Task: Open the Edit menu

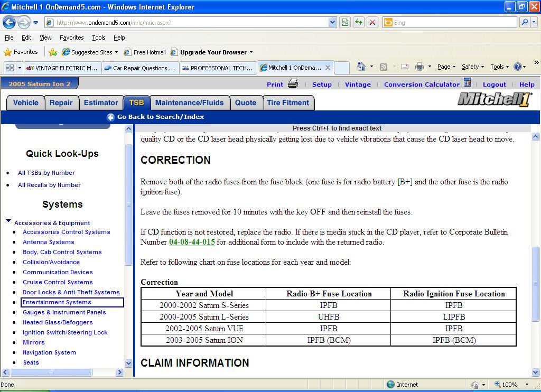Action: [26, 38]
